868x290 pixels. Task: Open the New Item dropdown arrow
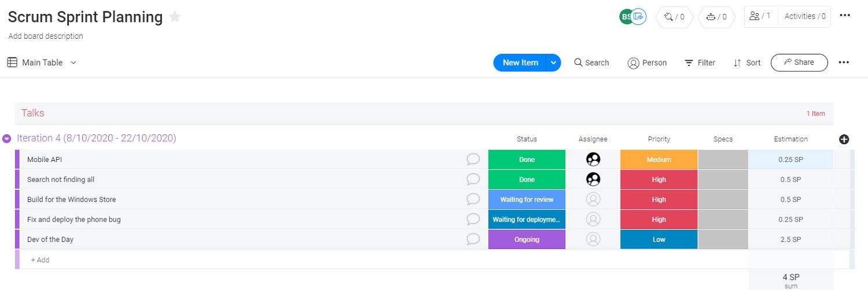tap(553, 63)
